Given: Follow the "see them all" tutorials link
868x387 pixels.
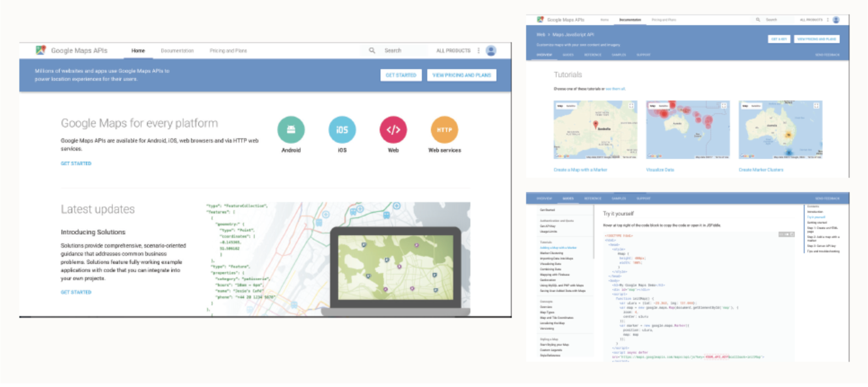Looking at the screenshot, I should tap(616, 89).
